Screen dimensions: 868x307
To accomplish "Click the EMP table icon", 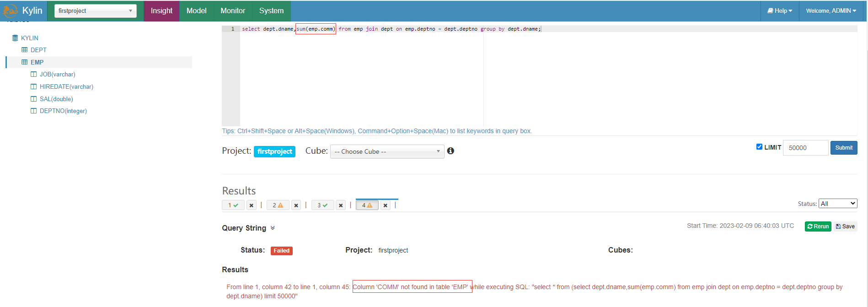I will coord(25,62).
